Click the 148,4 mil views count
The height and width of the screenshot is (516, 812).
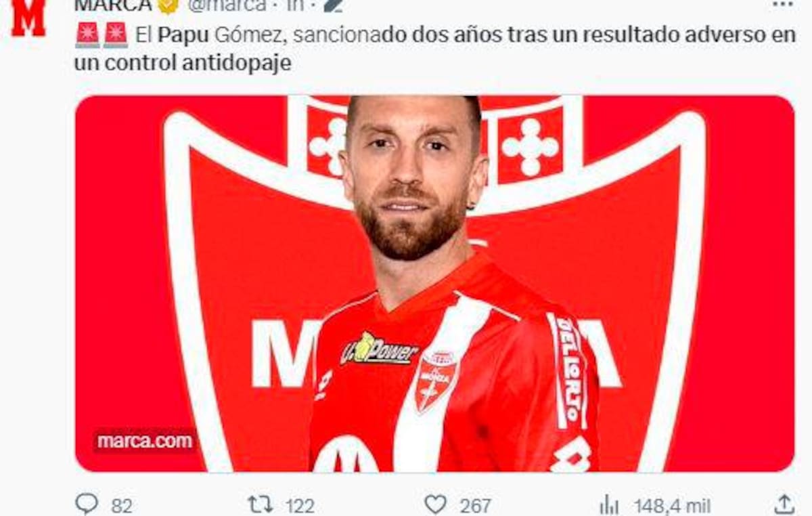[672, 506]
